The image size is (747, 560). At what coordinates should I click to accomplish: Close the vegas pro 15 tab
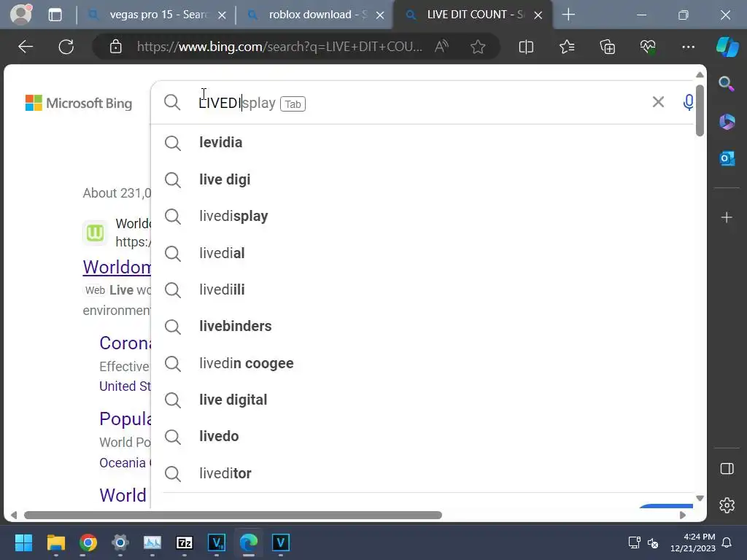pos(222,15)
